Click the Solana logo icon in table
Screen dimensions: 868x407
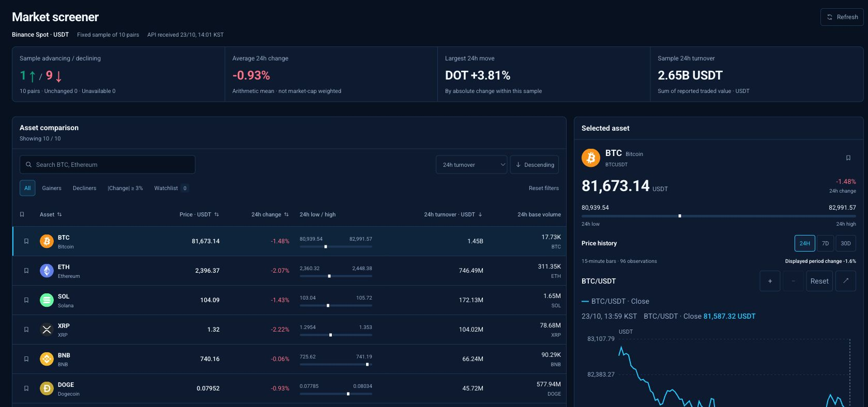[47, 300]
